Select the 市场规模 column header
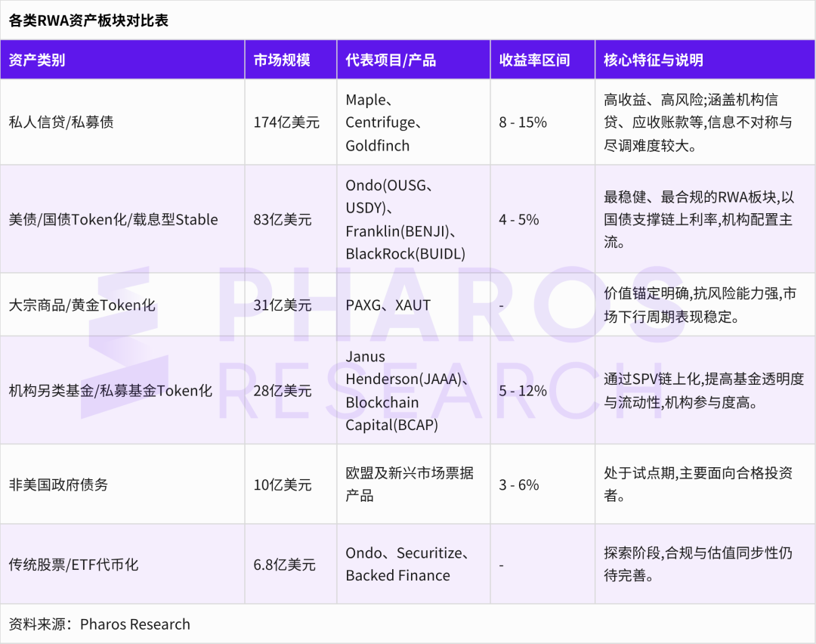This screenshot has height=644, width=816. [x=282, y=60]
